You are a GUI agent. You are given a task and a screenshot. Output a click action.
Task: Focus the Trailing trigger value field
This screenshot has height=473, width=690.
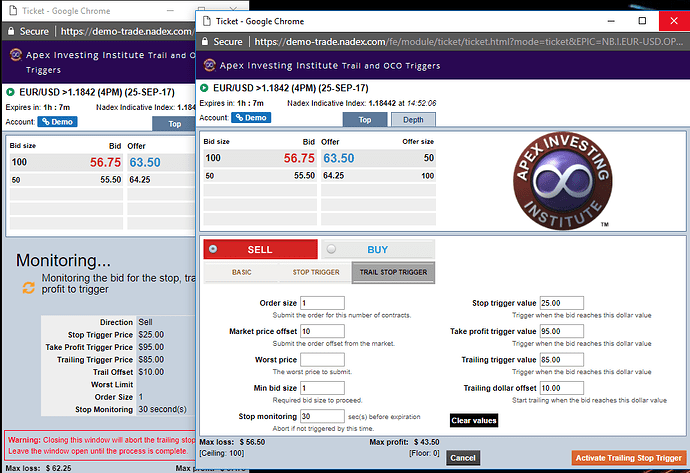[x=562, y=359]
